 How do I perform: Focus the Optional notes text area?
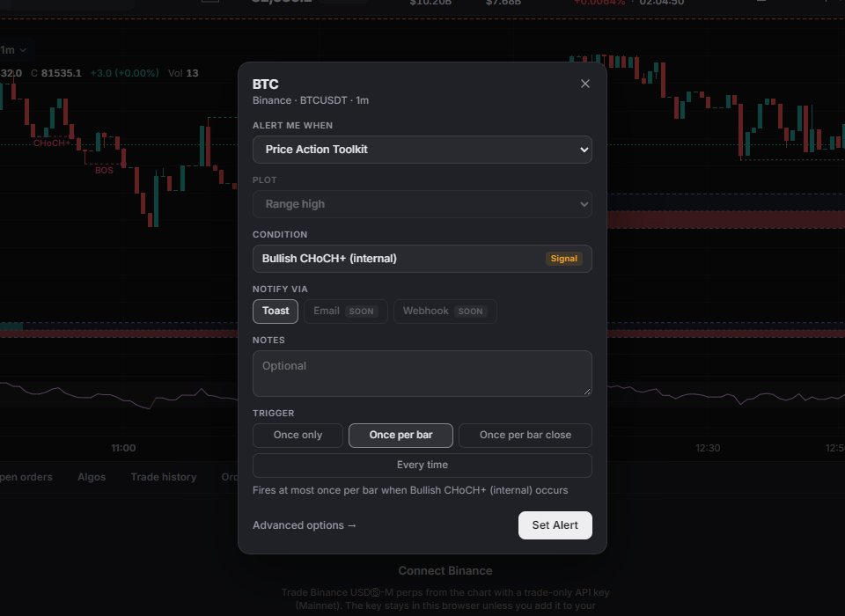click(422, 373)
